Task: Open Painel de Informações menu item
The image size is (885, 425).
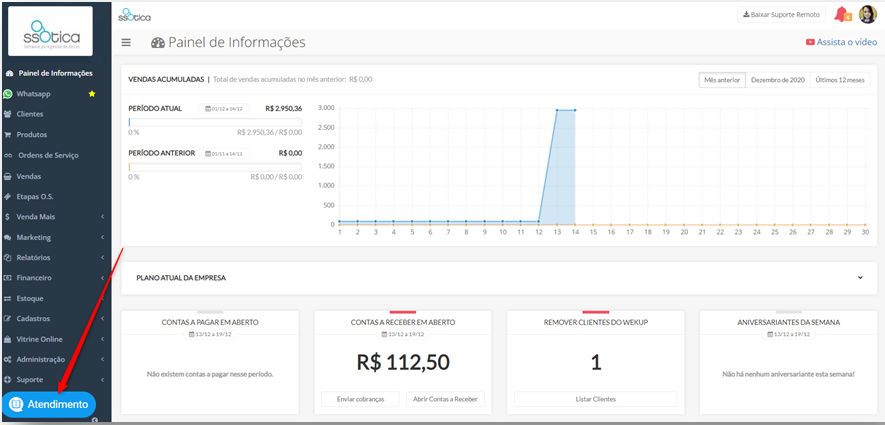Action: pos(56,73)
